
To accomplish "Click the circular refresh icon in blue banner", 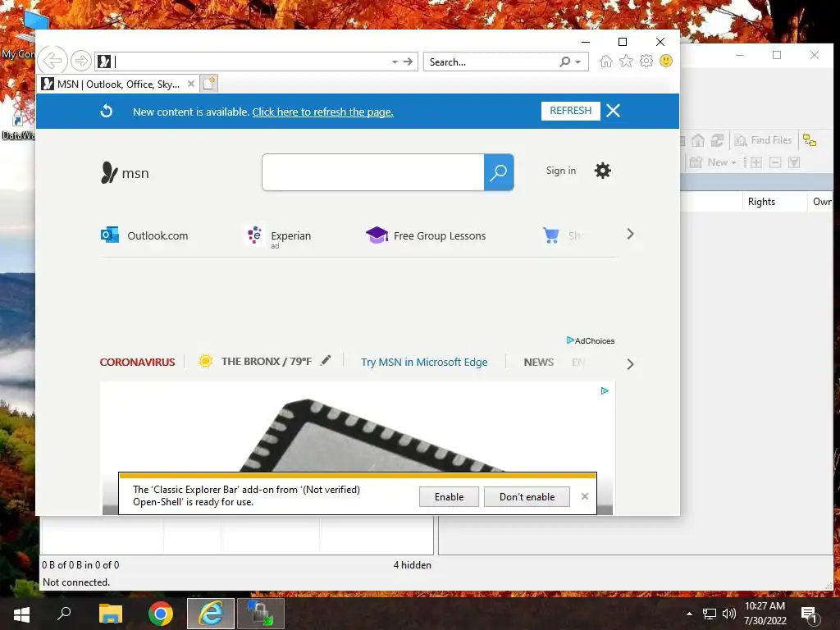I will click(107, 111).
